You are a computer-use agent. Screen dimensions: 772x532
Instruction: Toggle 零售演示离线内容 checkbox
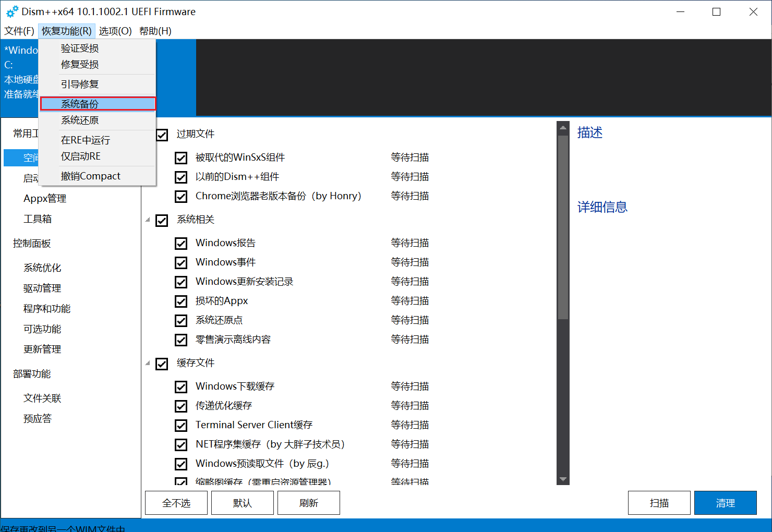point(181,340)
